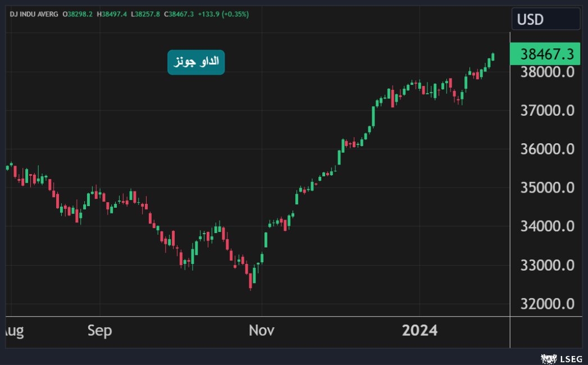This screenshot has width=588, height=365.
Task: Click the Open value O38298.2
Action: point(79,13)
